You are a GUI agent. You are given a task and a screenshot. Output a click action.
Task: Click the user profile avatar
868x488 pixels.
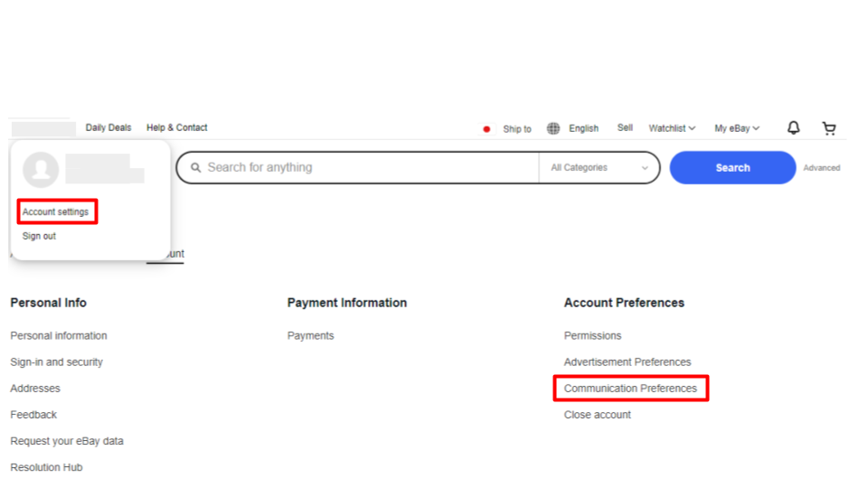point(41,169)
